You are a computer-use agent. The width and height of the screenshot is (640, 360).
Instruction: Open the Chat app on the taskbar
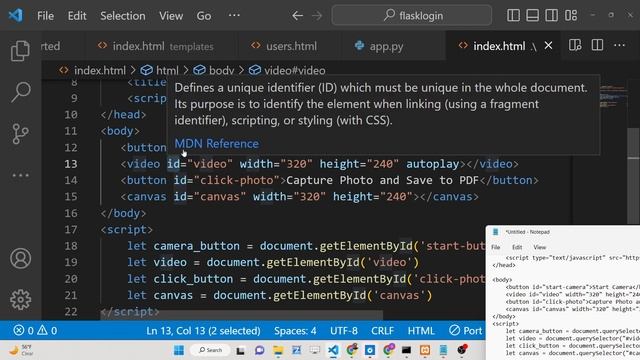click(260, 350)
